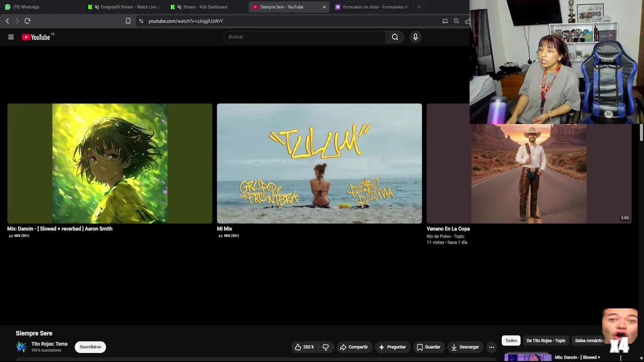Bookmark this page using the bookmark icon
Screen dimensions: 644x362
tap(128, 21)
